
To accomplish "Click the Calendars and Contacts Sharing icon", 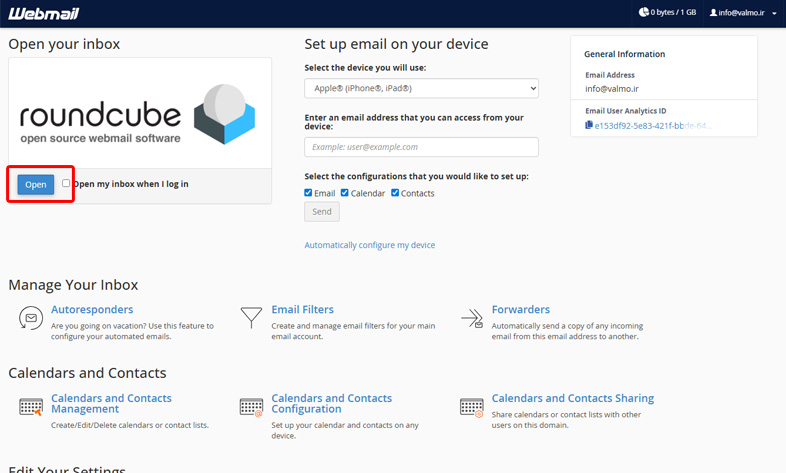I will tap(471, 406).
